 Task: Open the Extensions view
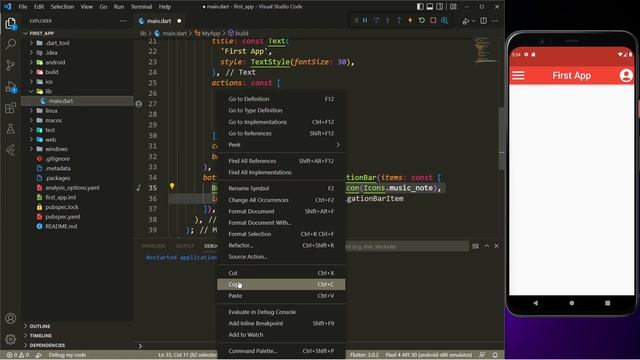(x=11, y=108)
